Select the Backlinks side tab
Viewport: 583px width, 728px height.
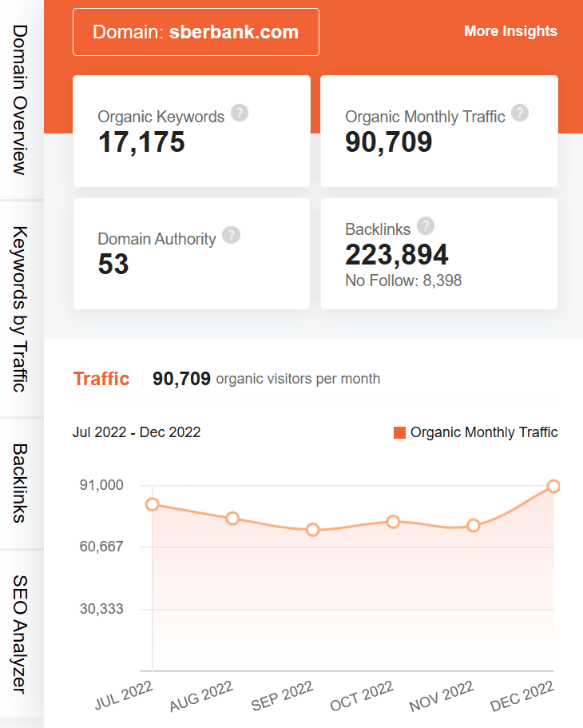(x=21, y=483)
